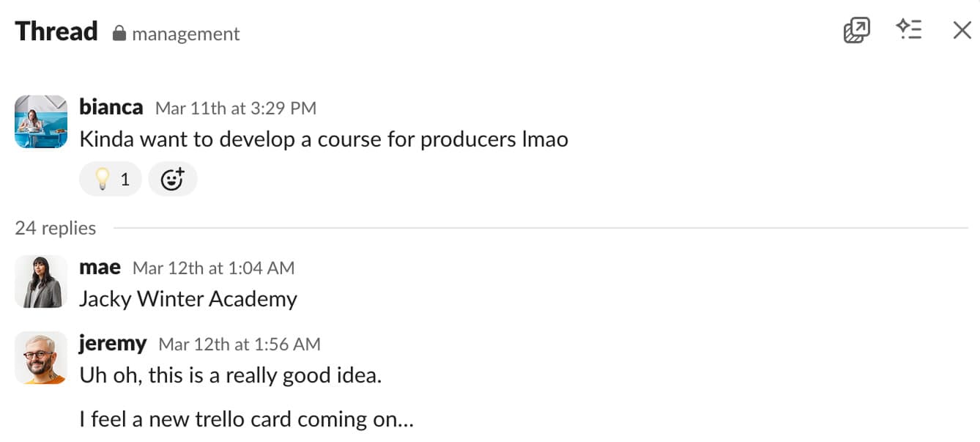
Task: Open the Mar 12th 1:04 AM timestamp
Action: point(213,268)
